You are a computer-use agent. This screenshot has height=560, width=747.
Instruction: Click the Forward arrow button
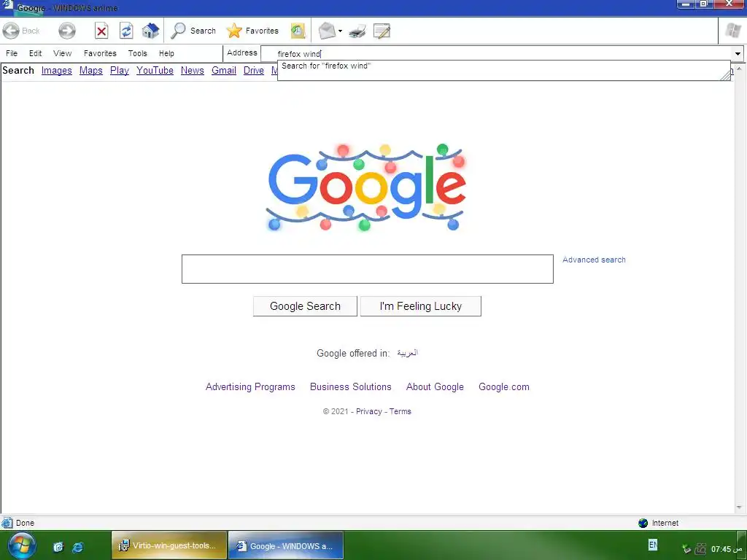(x=66, y=31)
